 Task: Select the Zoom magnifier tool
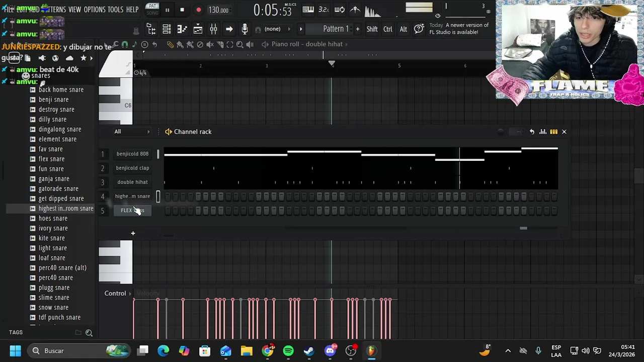(x=239, y=44)
